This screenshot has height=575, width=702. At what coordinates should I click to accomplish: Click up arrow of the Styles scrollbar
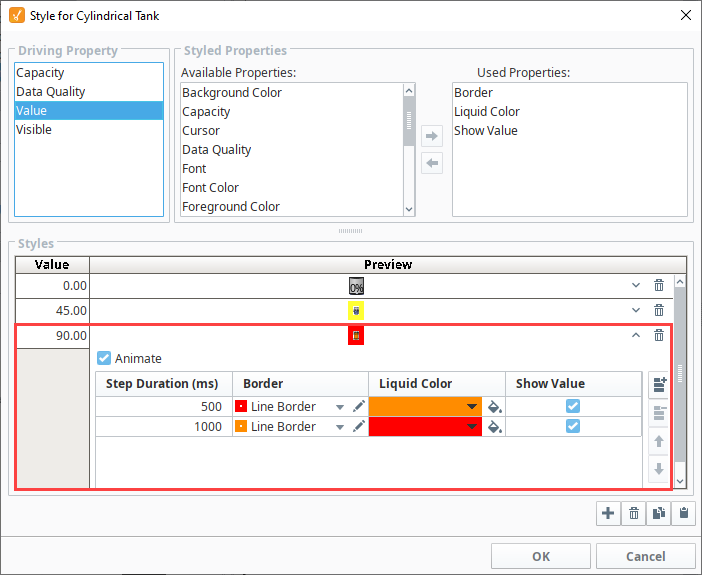coord(680,282)
